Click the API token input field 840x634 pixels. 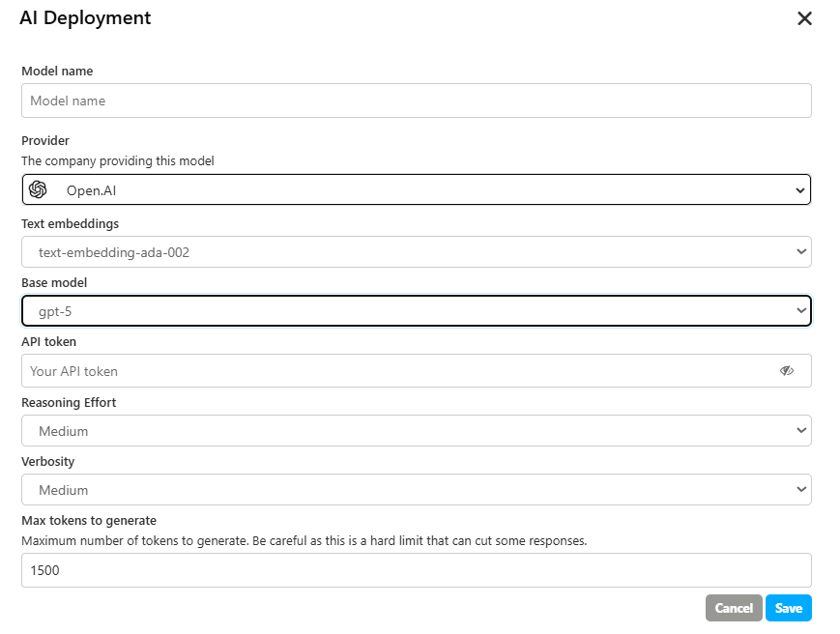417,370
